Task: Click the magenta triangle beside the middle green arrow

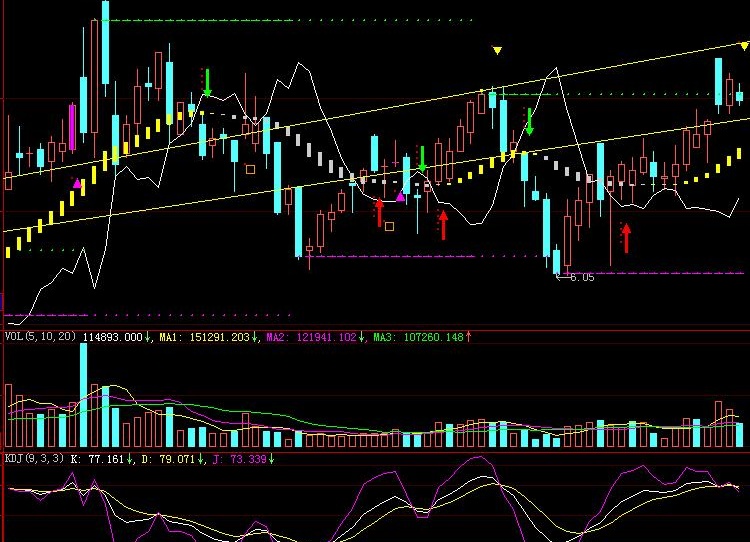Action: (x=400, y=196)
